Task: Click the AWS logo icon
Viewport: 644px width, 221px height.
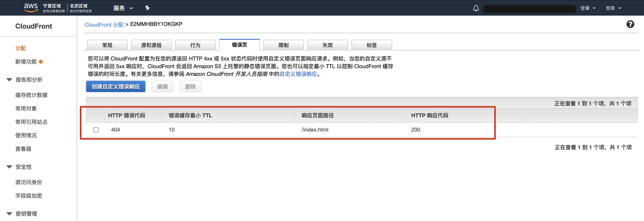Action: [x=31, y=7]
